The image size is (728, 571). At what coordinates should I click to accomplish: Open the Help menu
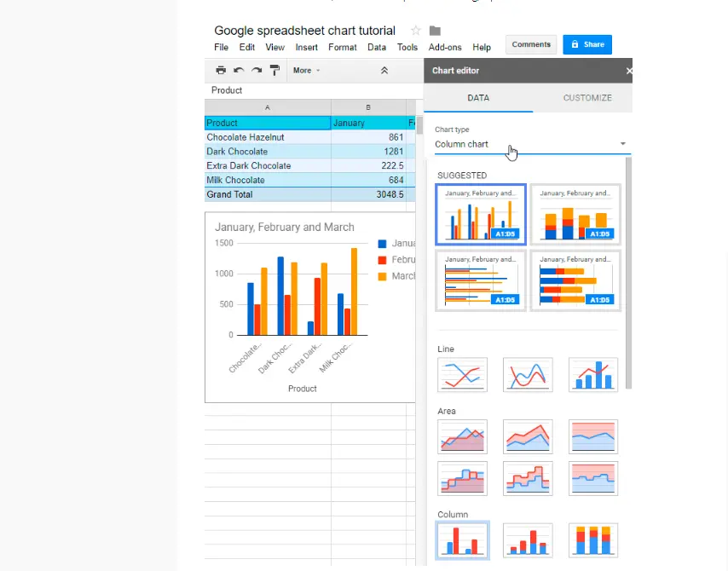tap(482, 48)
